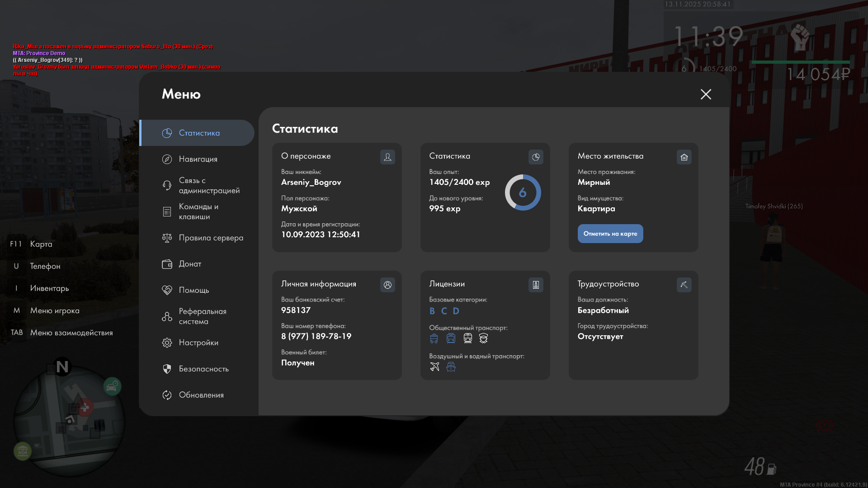The height and width of the screenshot is (488, 868).
Task: Click the car marker on the minimap
Action: click(x=112, y=386)
